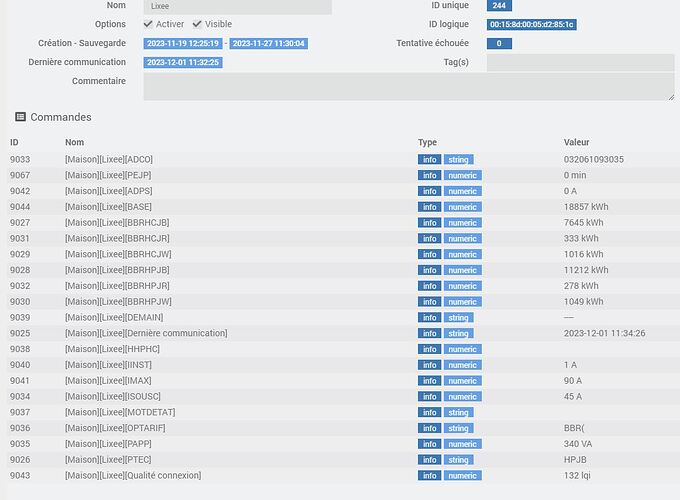
Task: Click the string badge in PTEC row
Action: point(458,460)
